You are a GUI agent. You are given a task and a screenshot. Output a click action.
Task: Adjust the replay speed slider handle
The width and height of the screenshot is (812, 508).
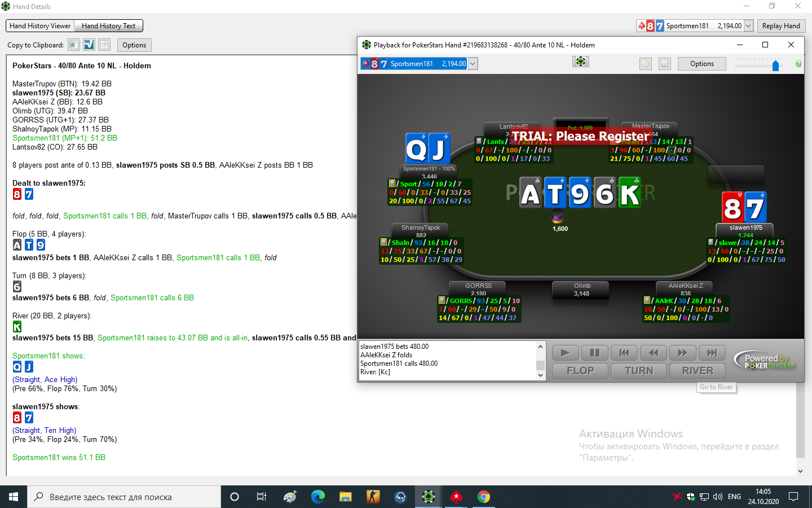[x=775, y=65]
